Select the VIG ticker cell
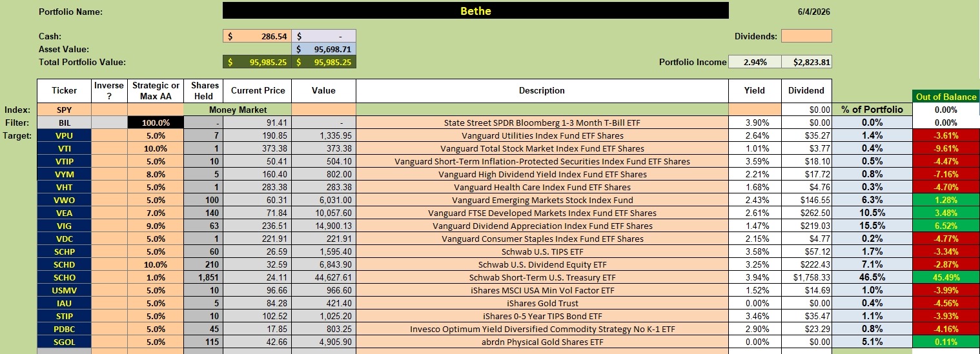980x354 pixels. [x=64, y=226]
